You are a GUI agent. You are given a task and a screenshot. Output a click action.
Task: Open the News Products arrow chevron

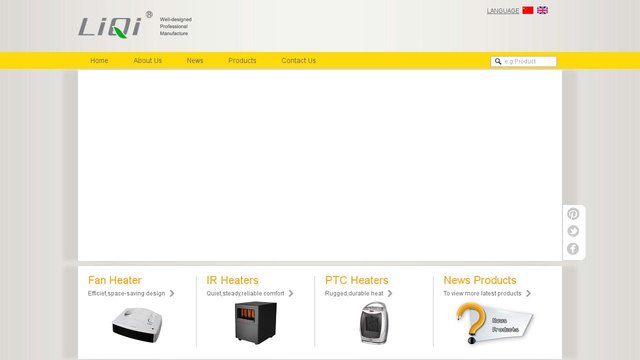(529, 293)
